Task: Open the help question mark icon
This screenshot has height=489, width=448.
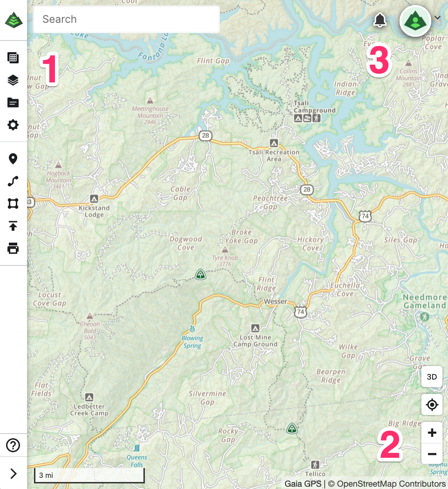Action: (x=13, y=445)
